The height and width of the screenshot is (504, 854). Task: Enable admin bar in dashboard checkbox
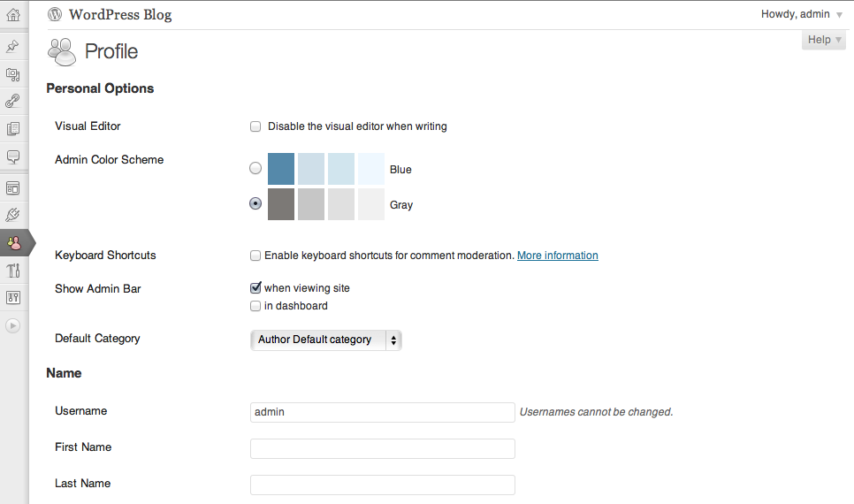point(255,306)
